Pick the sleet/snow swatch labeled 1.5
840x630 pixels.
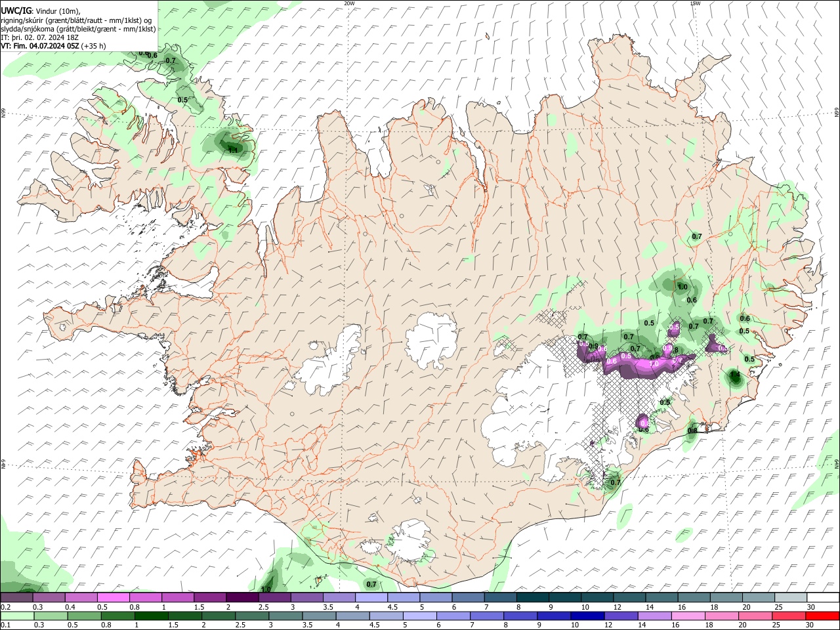click(210, 597)
